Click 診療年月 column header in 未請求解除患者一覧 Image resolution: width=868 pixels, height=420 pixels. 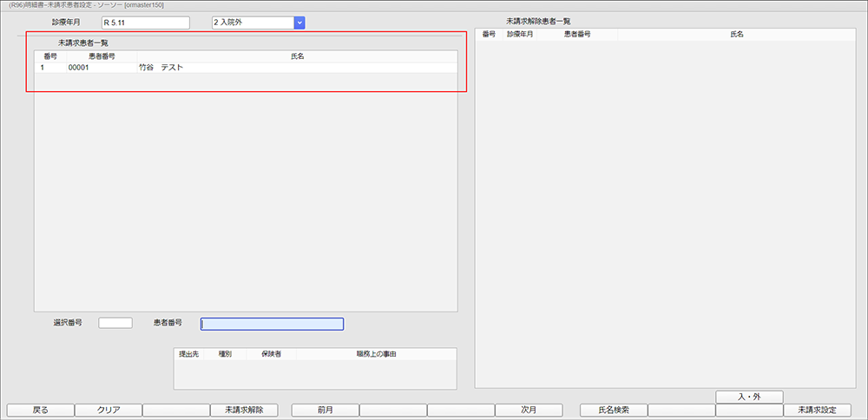pyautogui.click(x=520, y=35)
